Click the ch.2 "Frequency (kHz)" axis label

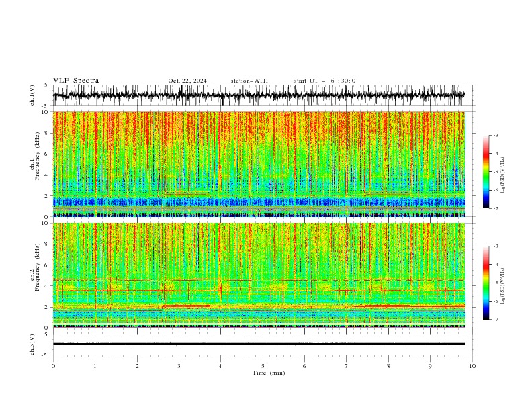[x=38, y=267]
